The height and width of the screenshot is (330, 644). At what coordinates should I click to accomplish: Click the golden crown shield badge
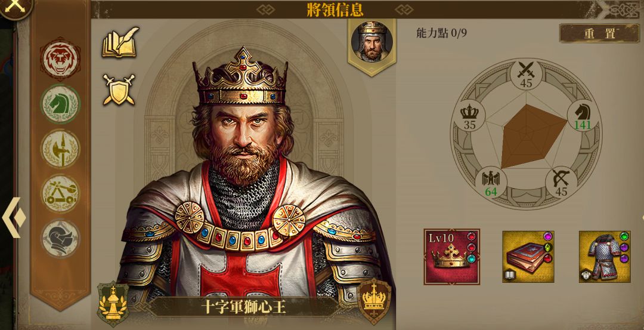point(374,301)
